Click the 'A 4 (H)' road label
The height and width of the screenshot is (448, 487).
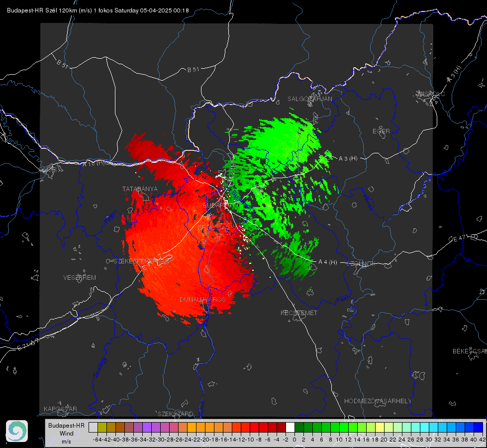328,262
